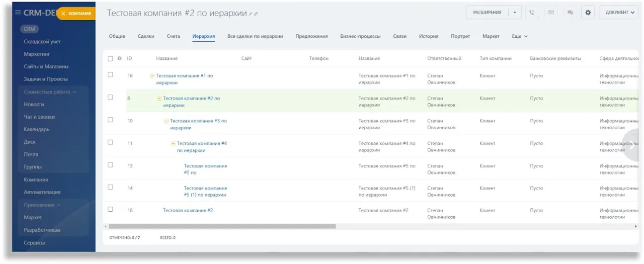Open the chat messages icon
The image size is (644, 264).
pos(570,13)
